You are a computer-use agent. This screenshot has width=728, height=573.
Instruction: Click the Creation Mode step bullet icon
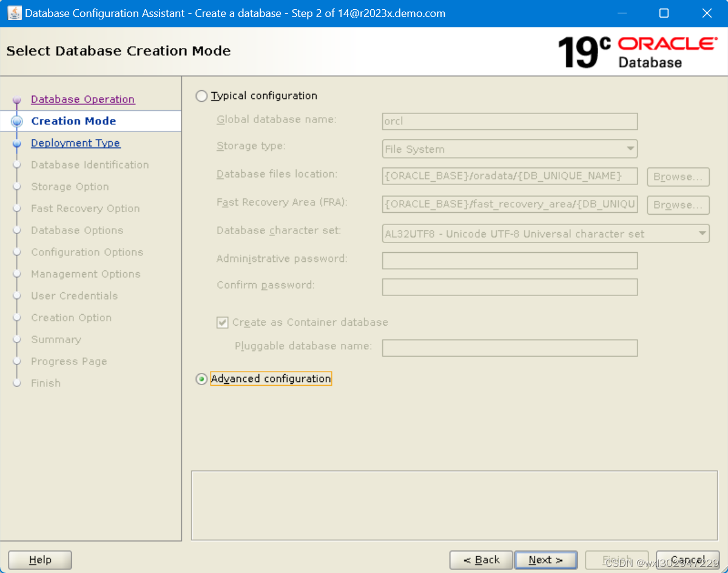click(x=17, y=121)
